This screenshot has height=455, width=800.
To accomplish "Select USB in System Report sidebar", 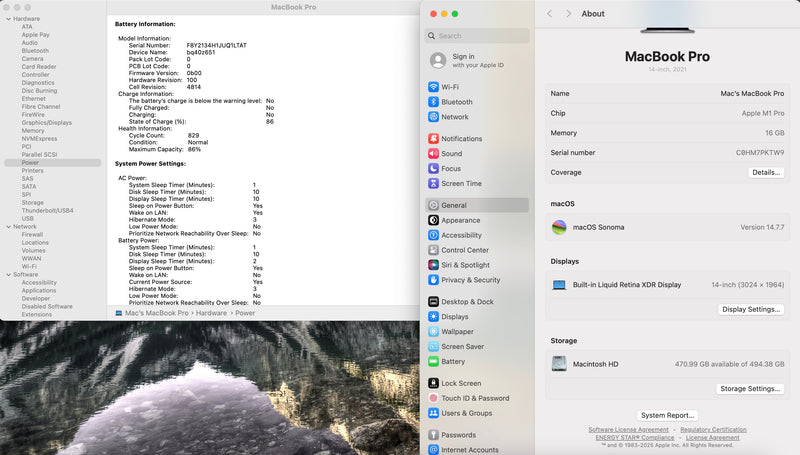I will 28,218.
